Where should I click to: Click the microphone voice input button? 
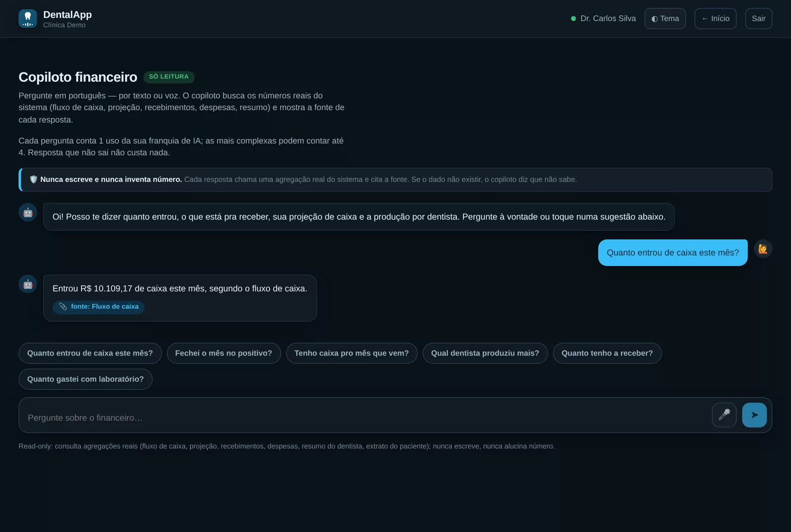(x=724, y=415)
